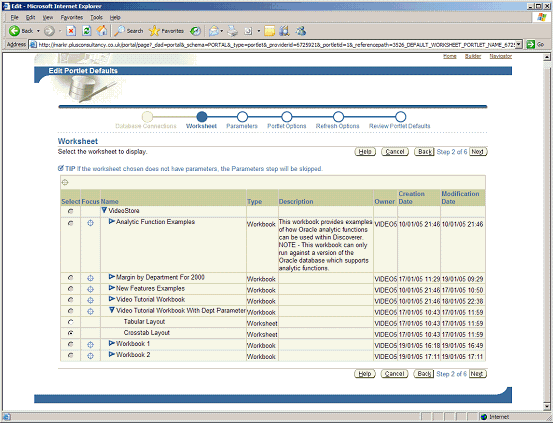Select Video Tutorial Workbook radio button

[x=71, y=300]
